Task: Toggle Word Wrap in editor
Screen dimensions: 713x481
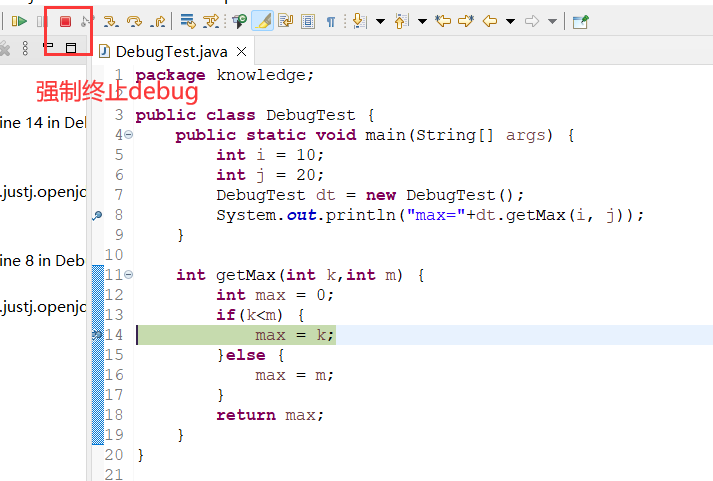Action: point(286,21)
